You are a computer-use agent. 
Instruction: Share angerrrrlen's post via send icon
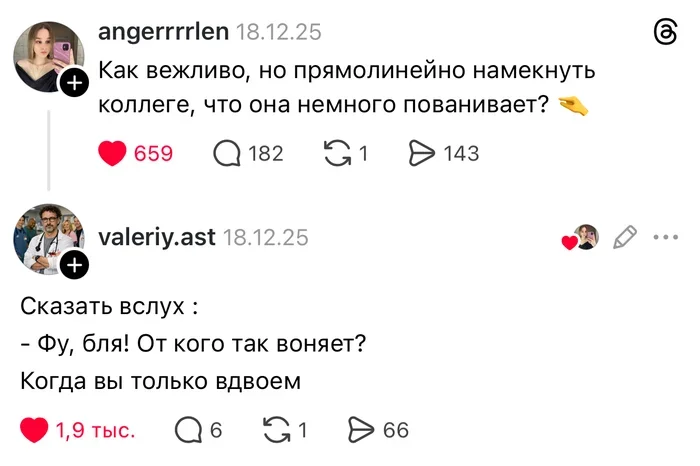click(x=423, y=153)
